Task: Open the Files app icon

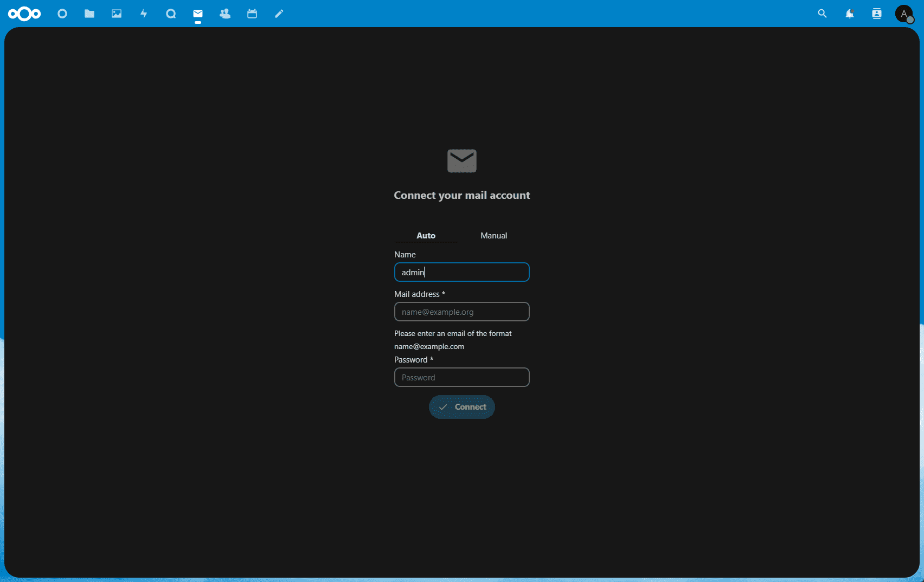Action: pyautogui.click(x=89, y=14)
